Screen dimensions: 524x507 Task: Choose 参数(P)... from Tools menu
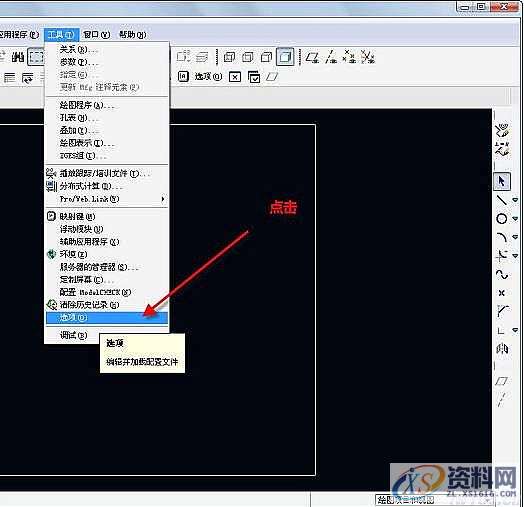(x=107, y=62)
